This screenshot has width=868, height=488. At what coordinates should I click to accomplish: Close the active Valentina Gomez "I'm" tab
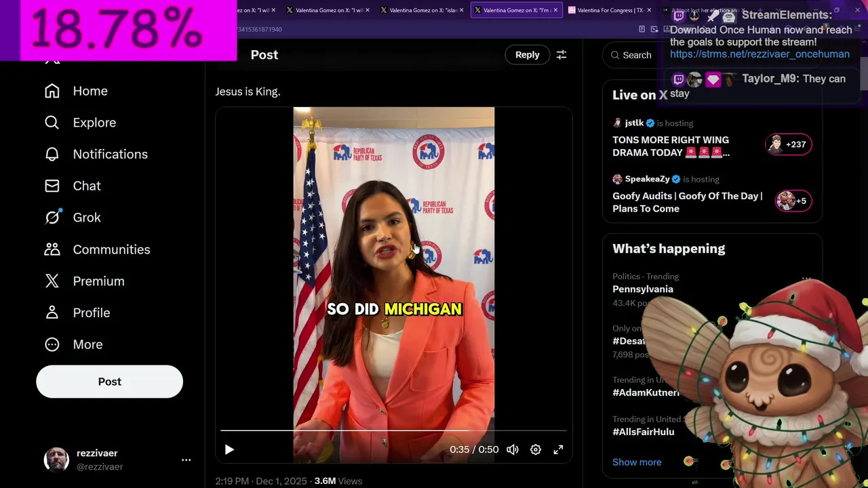(x=555, y=10)
